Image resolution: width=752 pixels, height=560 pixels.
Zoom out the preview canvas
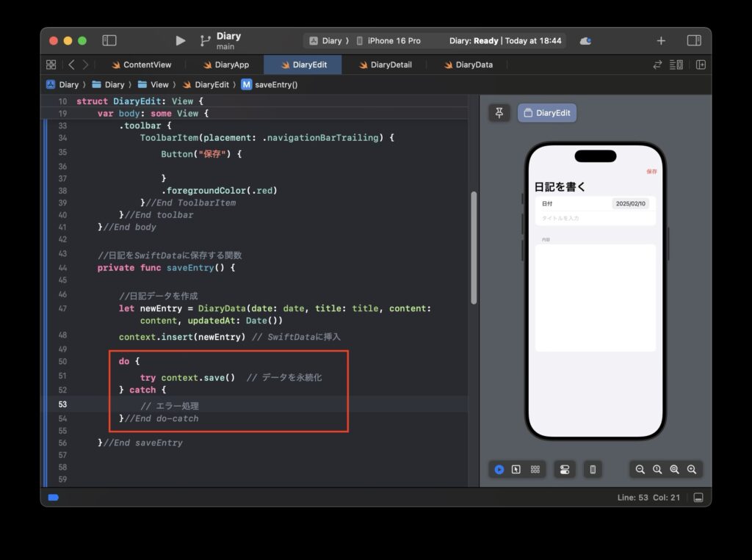[640, 470]
